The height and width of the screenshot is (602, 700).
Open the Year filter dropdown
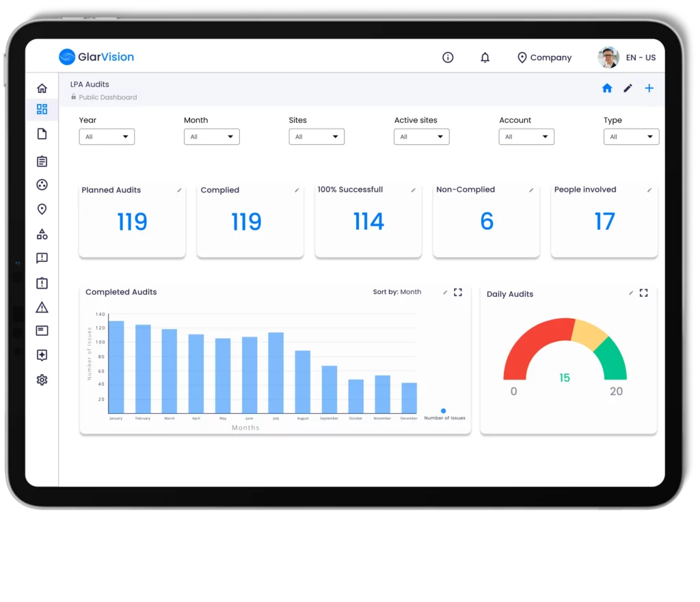point(107,137)
